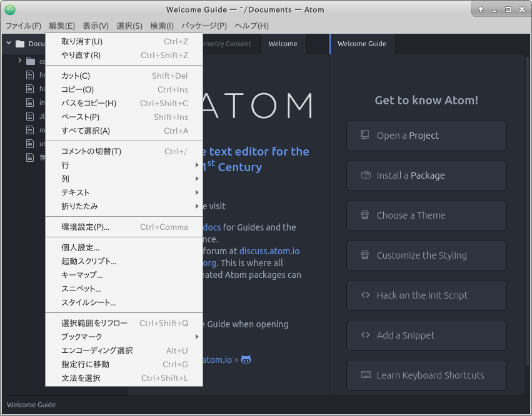Screen dimensions: 532x416
Task: Open the 検索(I) menu
Action: tap(162, 26)
